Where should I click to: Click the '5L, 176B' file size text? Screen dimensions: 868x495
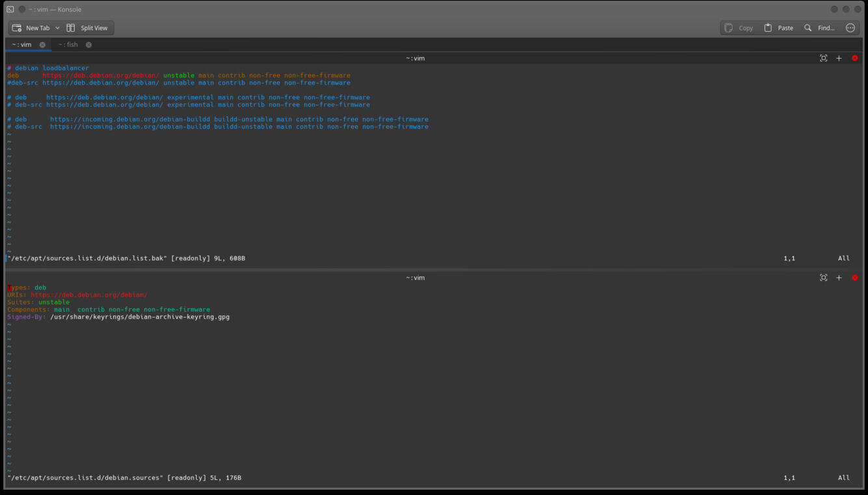coord(226,477)
